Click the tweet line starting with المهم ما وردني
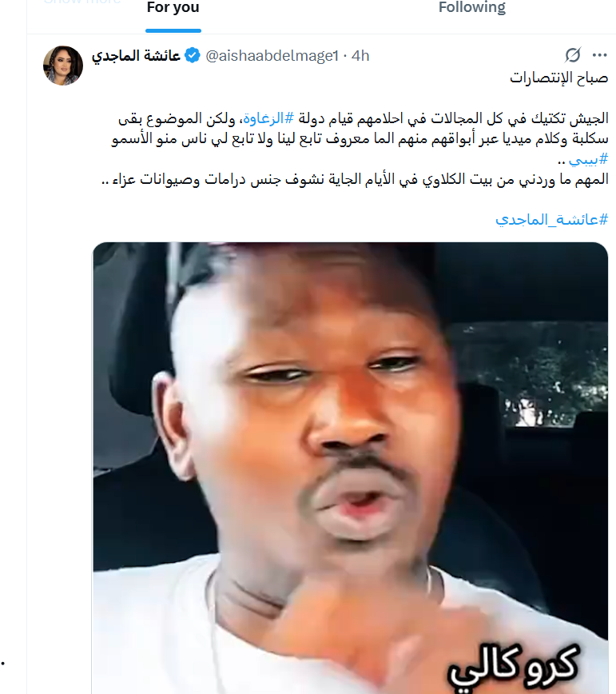 (x=355, y=179)
